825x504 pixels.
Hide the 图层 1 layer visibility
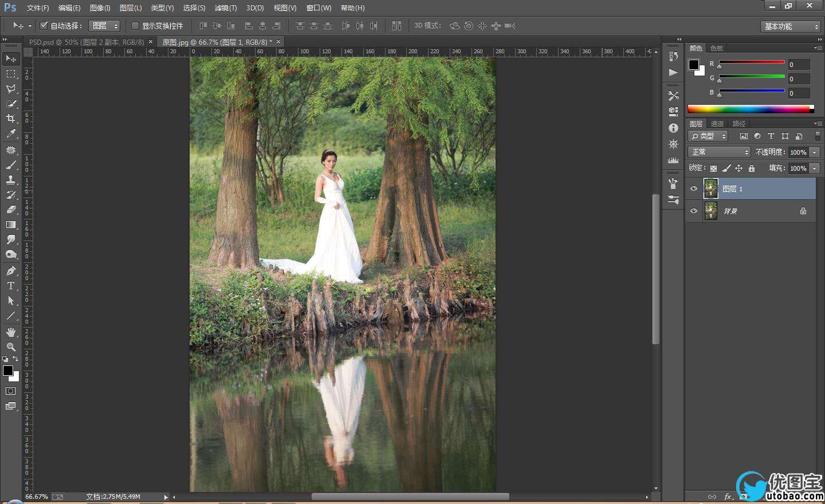(694, 188)
